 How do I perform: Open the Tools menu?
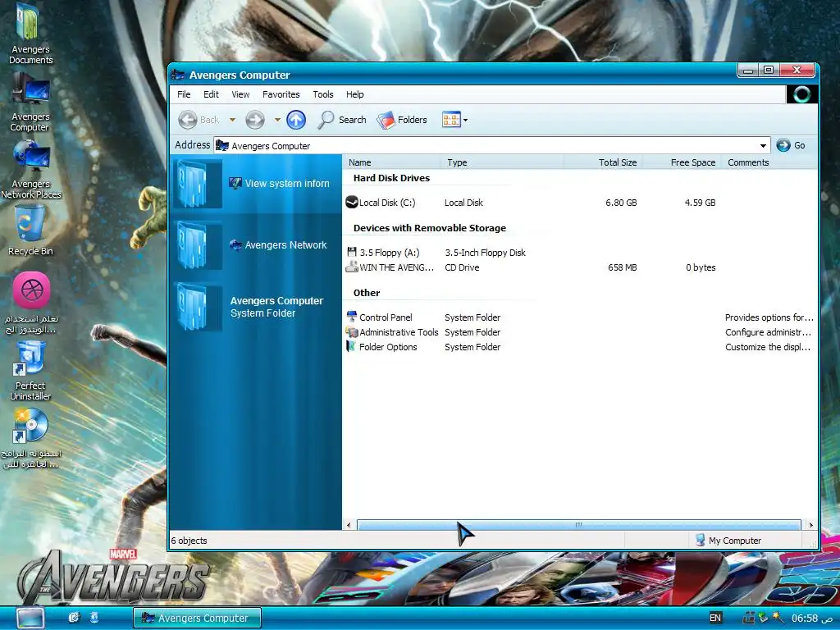[323, 94]
